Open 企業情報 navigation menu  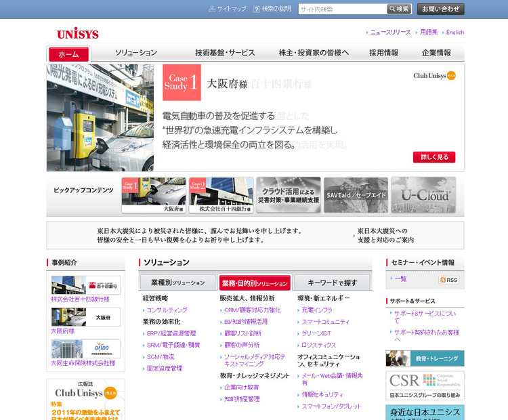436,53
